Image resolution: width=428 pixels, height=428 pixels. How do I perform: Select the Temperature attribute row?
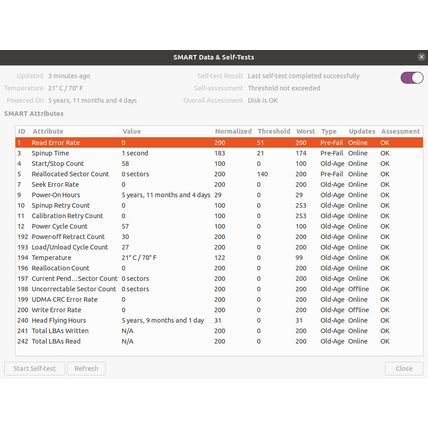click(x=219, y=258)
